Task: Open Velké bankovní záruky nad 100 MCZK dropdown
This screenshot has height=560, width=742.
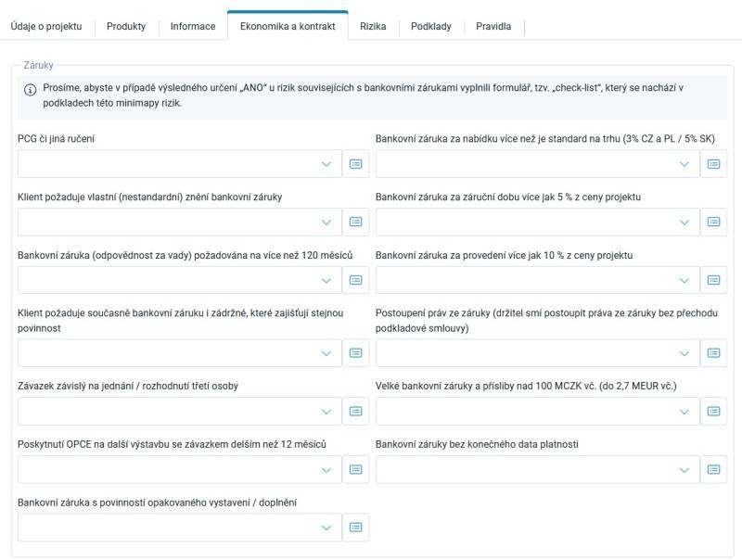Action: click(538, 411)
